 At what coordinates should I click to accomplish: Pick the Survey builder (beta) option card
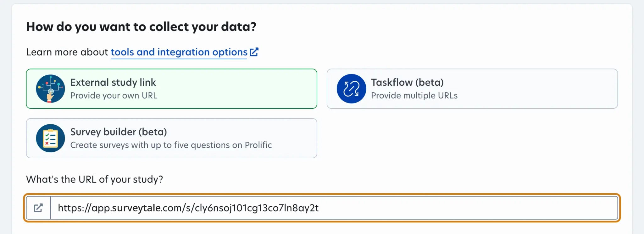(x=171, y=138)
